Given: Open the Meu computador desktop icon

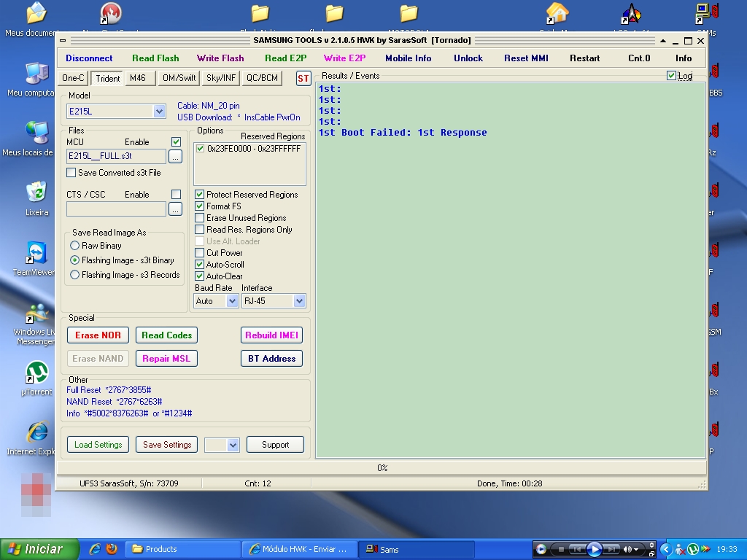Looking at the screenshot, I should click(x=37, y=74).
